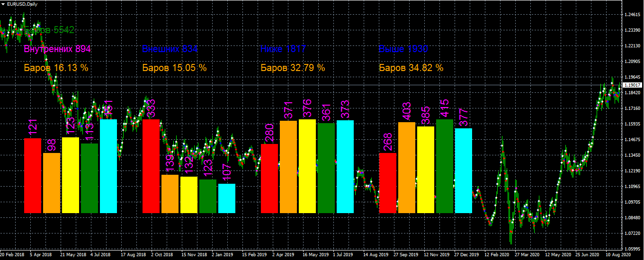Select the 'Баров 34.82 %' text
The image size is (644, 260).
tap(411, 68)
